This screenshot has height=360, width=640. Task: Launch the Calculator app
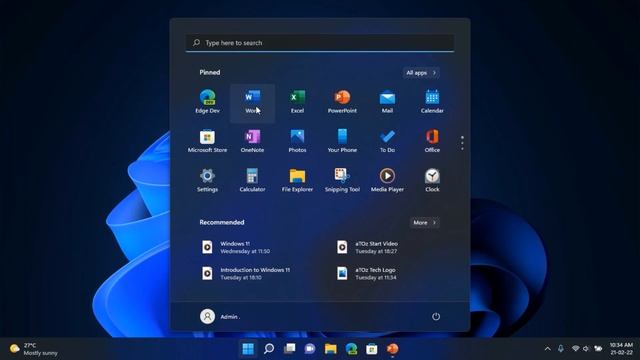point(252,180)
